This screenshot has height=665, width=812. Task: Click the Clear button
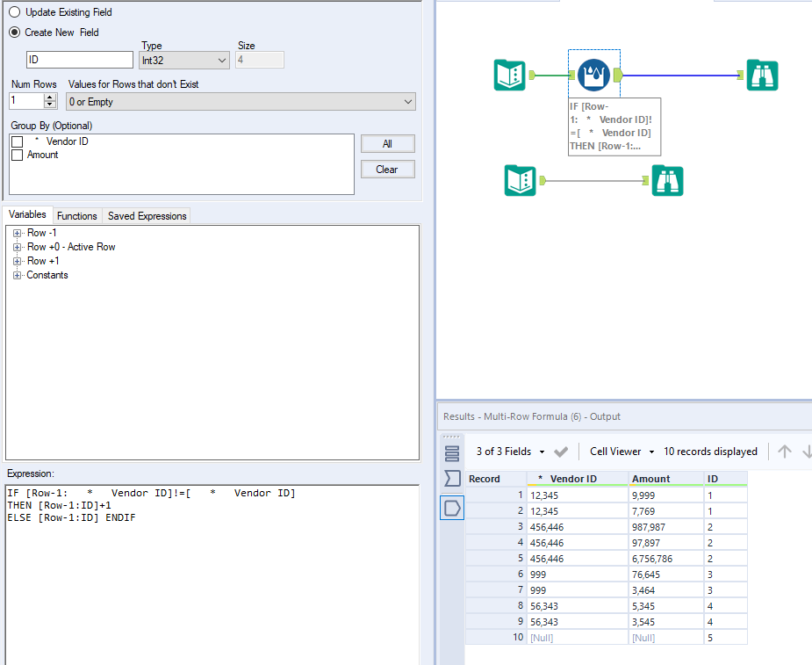tap(387, 169)
